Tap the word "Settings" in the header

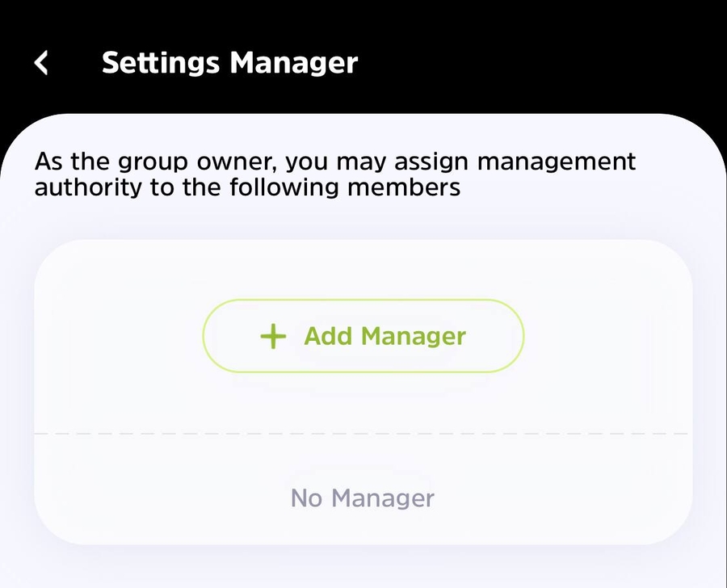(162, 62)
